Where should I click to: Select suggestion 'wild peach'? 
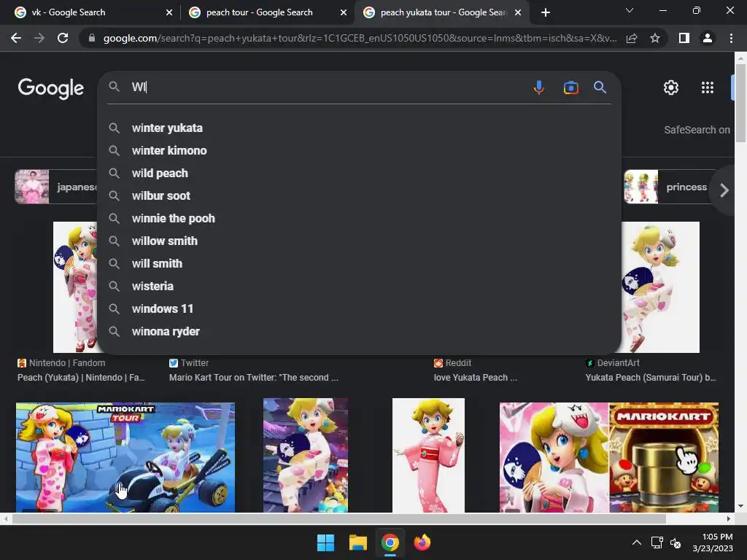point(359,174)
